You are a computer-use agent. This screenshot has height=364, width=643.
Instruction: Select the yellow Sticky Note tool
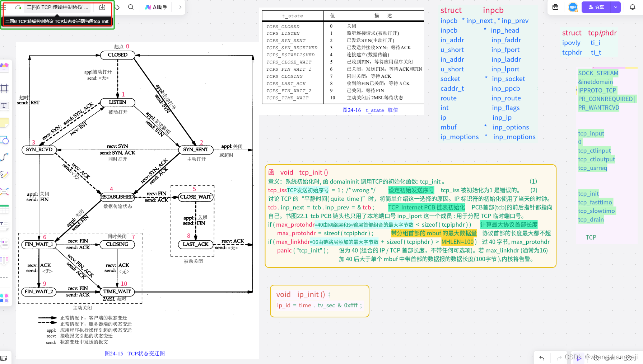4,123
